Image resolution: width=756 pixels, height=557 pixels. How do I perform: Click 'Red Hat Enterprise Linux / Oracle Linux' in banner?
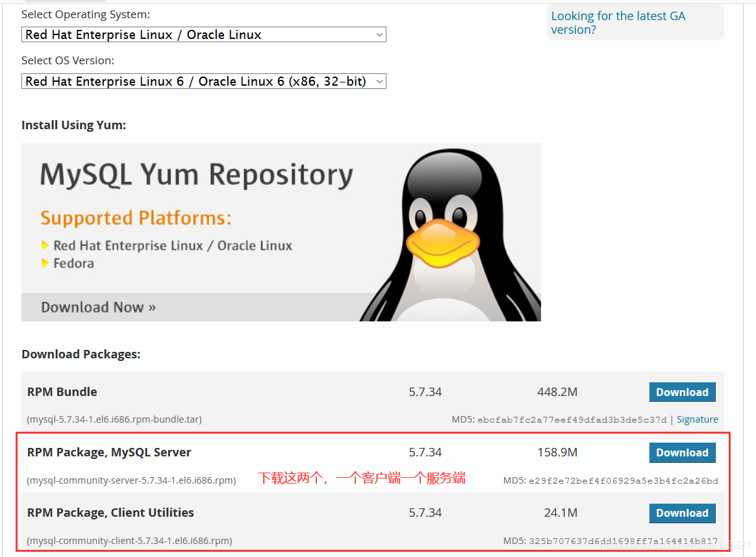point(173,246)
